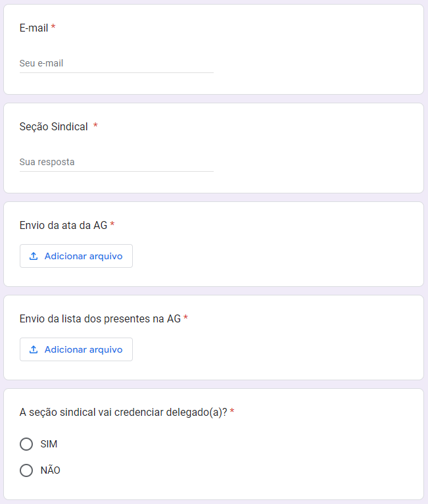The height and width of the screenshot is (504, 428).
Task: Click upload icon under Envio da ata
Action: click(x=34, y=256)
